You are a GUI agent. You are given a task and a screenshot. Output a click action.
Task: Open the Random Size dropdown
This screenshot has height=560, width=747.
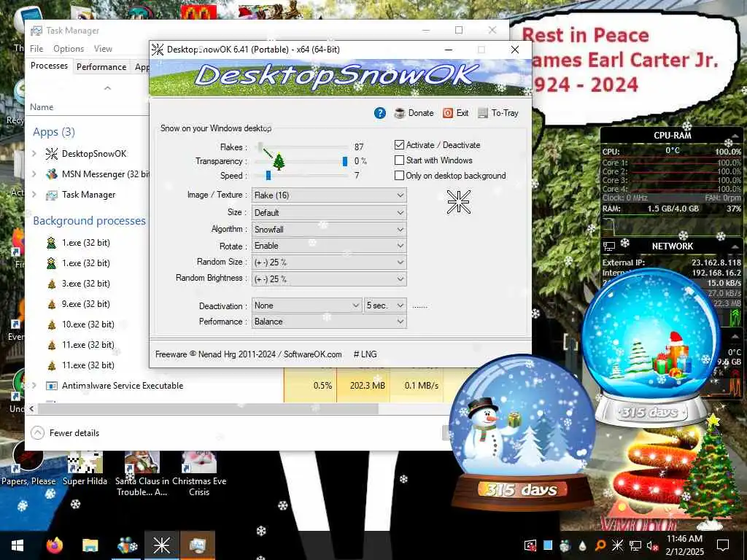coord(329,262)
